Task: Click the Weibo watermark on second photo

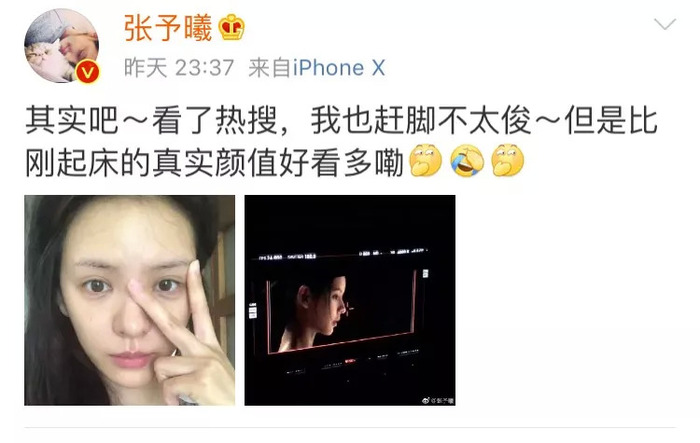Action: (438, 400)
